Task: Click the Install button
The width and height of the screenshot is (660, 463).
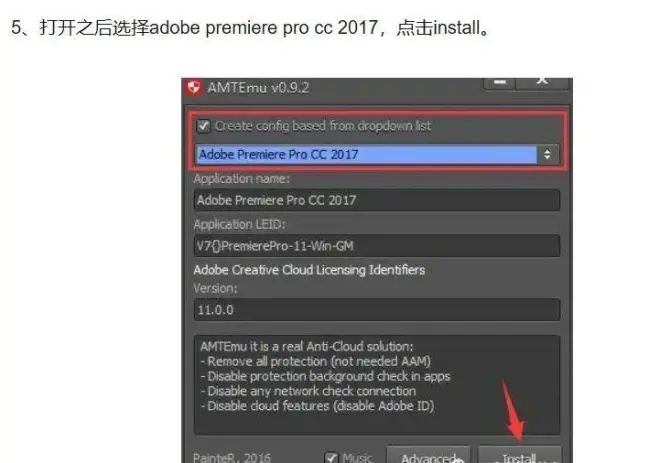Action: tap(520, 455)
